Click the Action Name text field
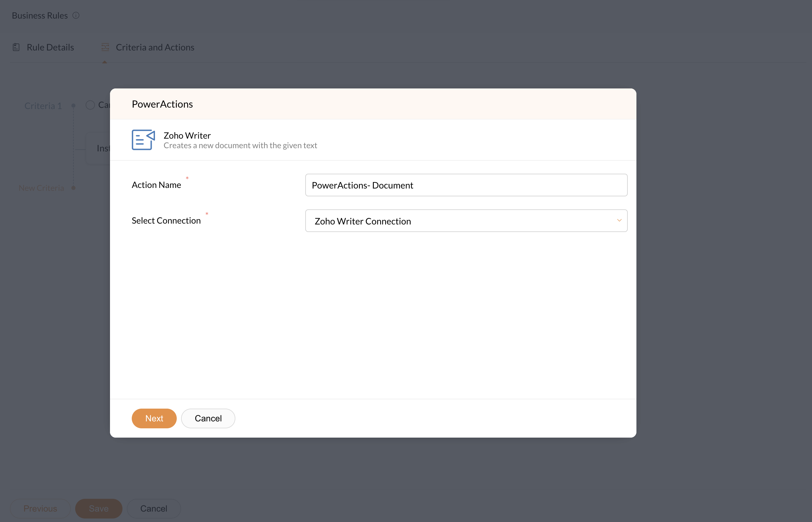The image size is (812, 522). (466, 185)
